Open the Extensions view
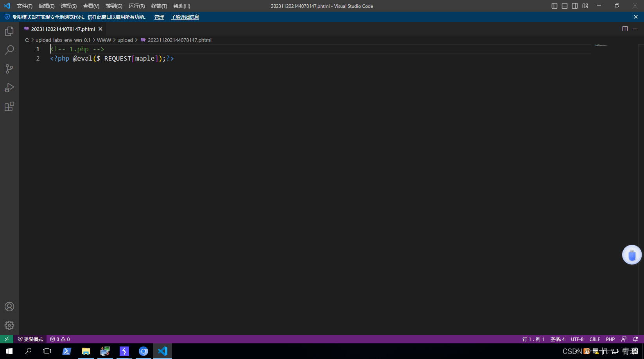The height and width of the screenshot is (359, 644). point(9,106)
